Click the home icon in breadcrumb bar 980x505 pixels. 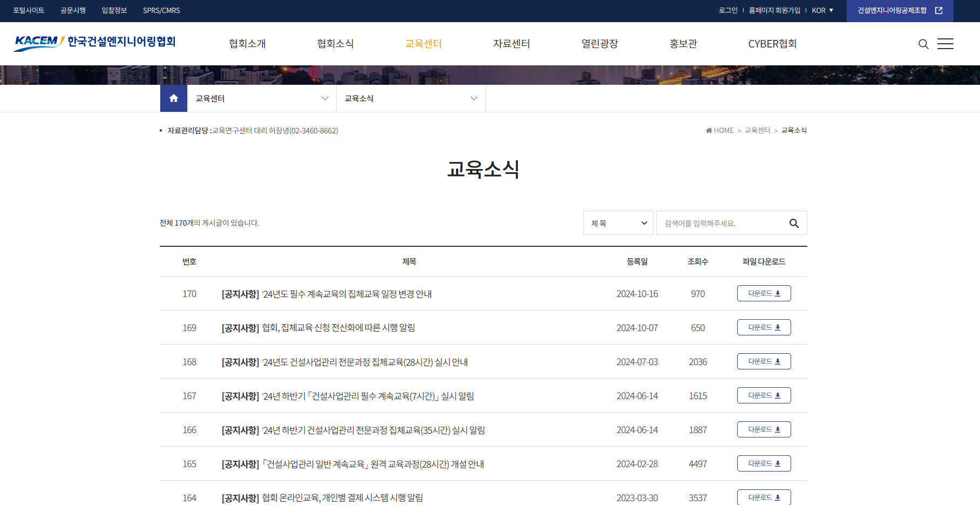point(174,98)
